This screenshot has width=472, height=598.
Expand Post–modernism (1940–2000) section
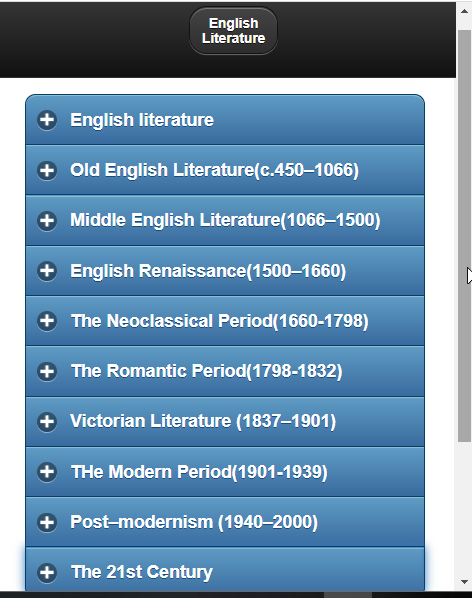[225, 522]
